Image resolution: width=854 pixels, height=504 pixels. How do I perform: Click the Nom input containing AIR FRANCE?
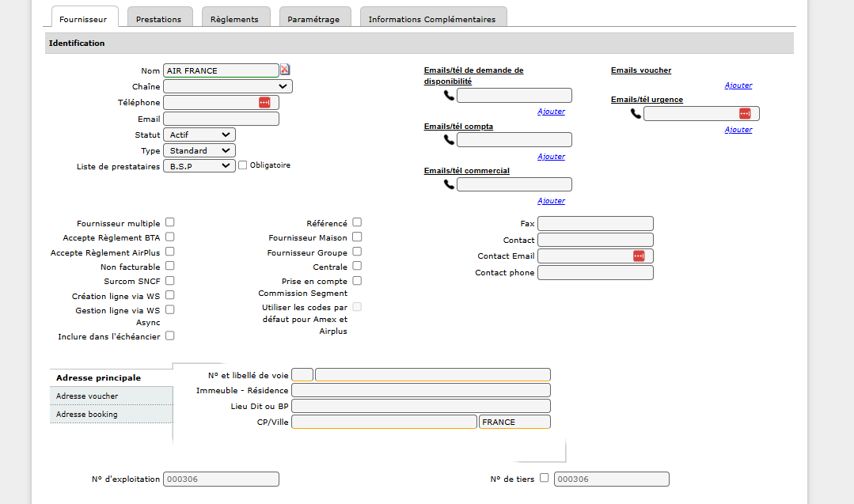(x=221, y=70)
